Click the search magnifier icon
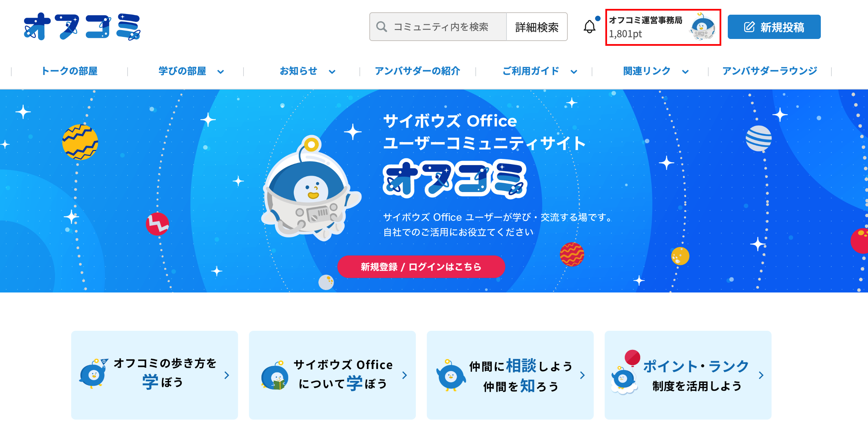The height and width of the screenshot is (436, 868). coord(381,27)
